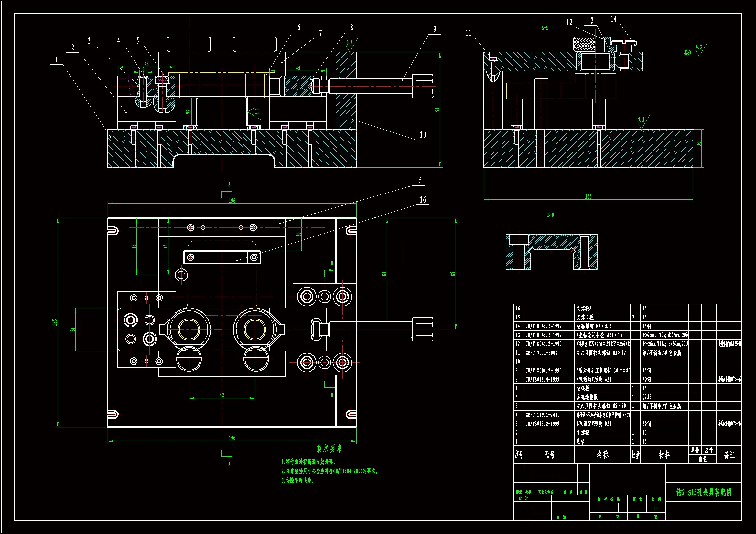This screenshot has height=534, width=756.
Task: Click the drawing title 钻2-ø15孔夹具装配图
Action: 704,492
